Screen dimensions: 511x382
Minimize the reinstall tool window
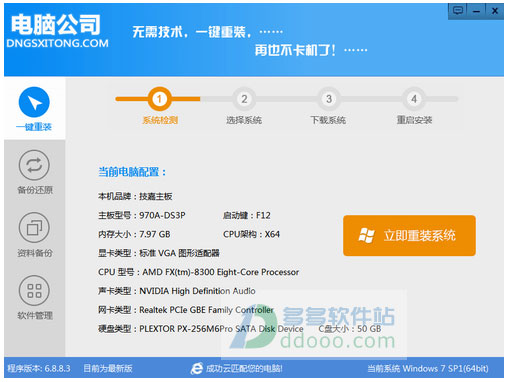[x=476, y=11]
